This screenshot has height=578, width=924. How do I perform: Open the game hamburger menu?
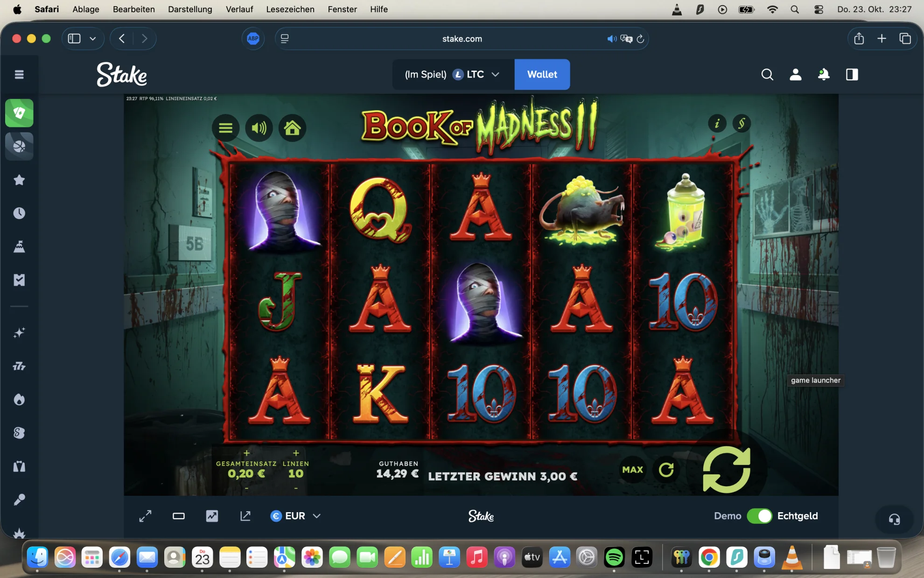[x=225, y=127]
